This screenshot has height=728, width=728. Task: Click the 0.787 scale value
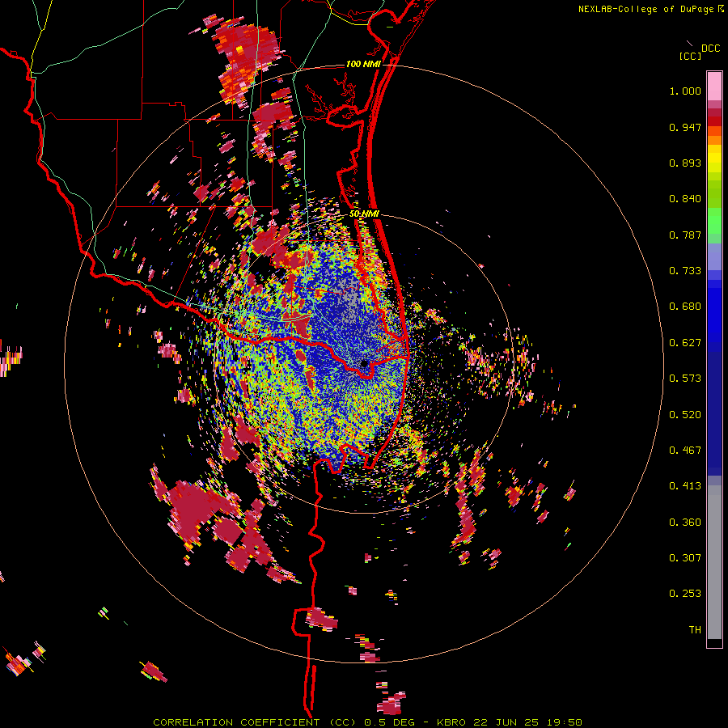(685, 235)
